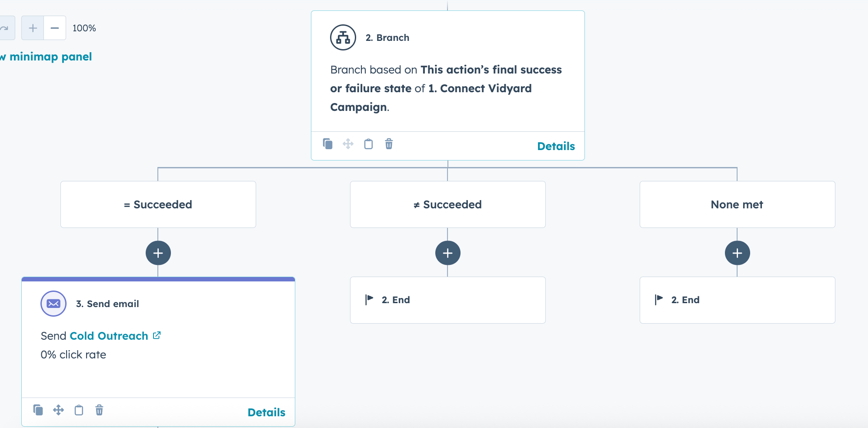Select the None met branch box
The width and height of the screenshot is (868, 428).
(x=737, y=204)
